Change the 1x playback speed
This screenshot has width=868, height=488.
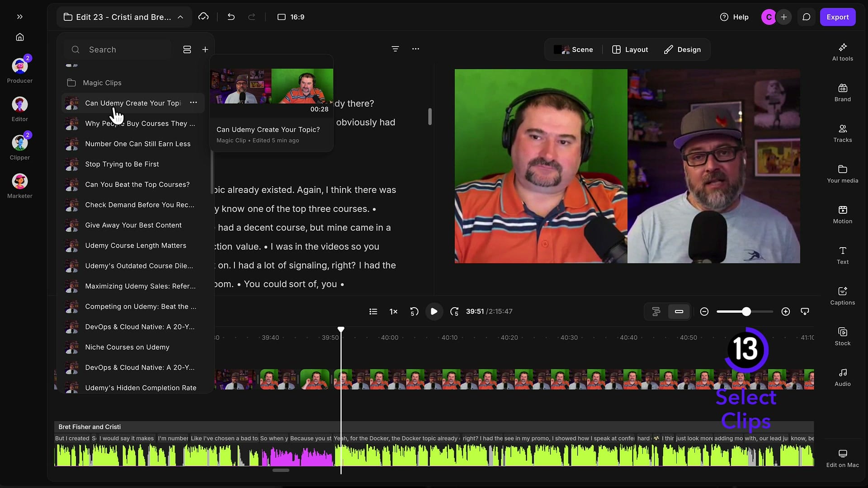pos(393,311)
